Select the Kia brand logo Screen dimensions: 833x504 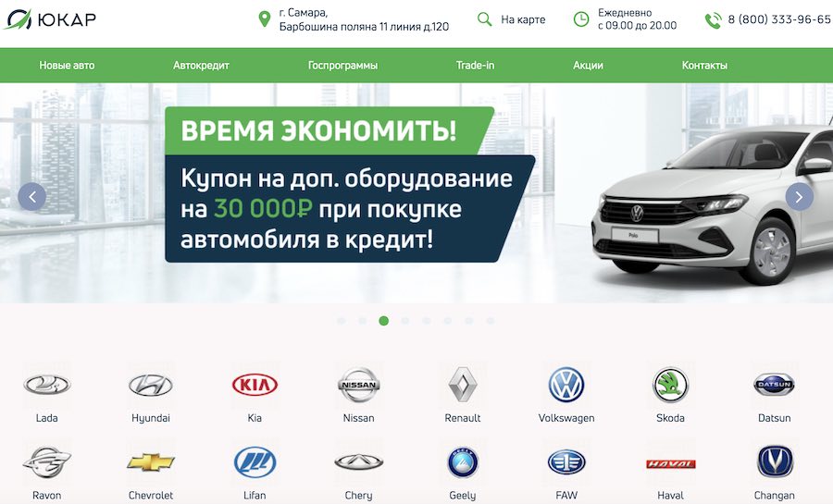[255, 385]
